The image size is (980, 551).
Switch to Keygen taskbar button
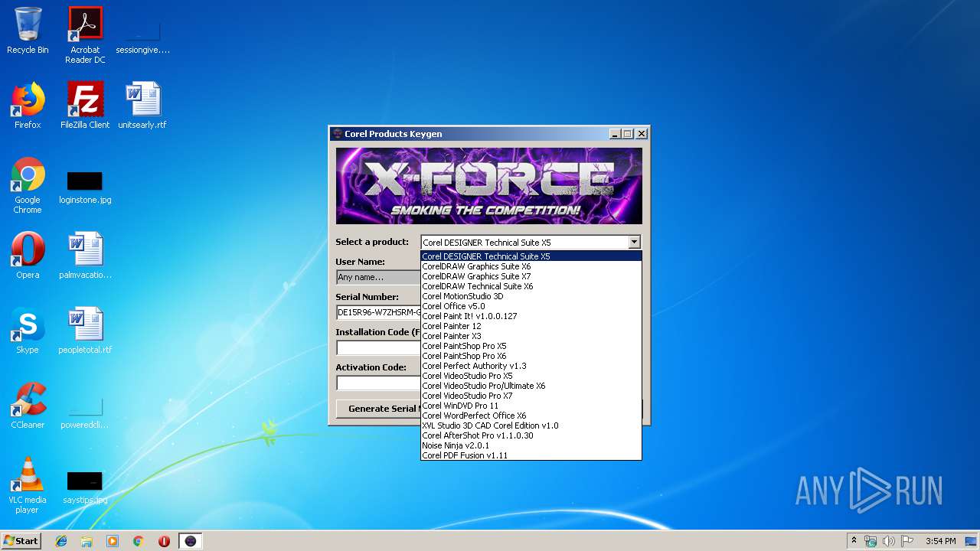pyautogui.click(x=191, y=541)
